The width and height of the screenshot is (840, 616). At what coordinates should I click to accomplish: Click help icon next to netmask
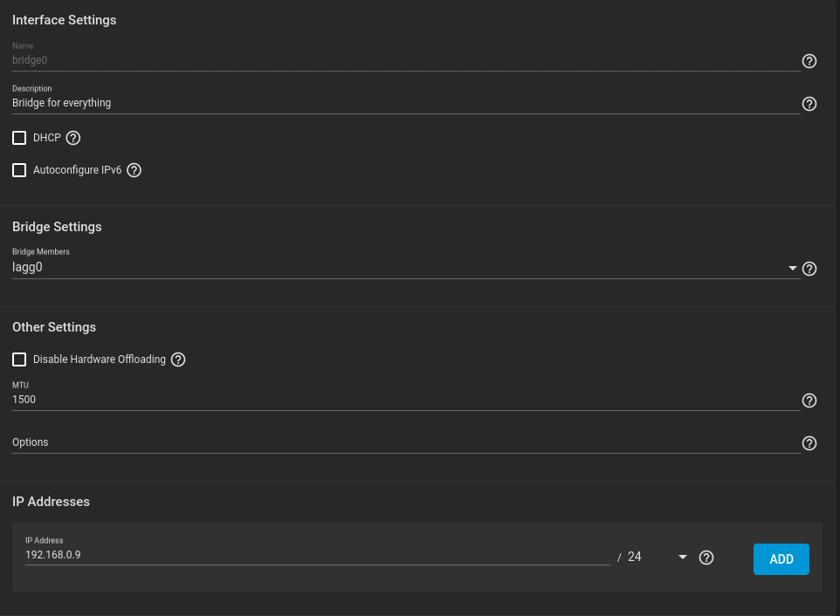(x=706, y=558)
